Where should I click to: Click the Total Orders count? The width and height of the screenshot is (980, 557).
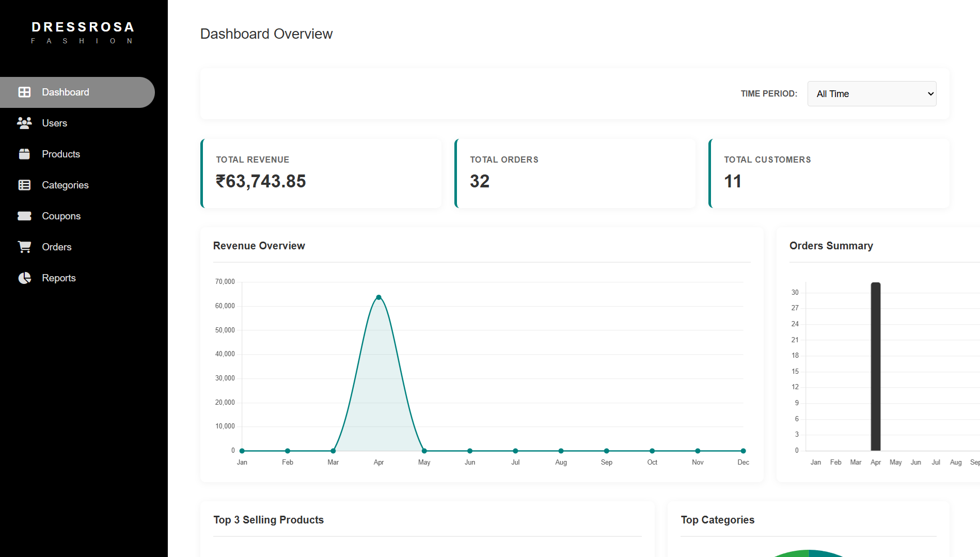click(479, 181)
